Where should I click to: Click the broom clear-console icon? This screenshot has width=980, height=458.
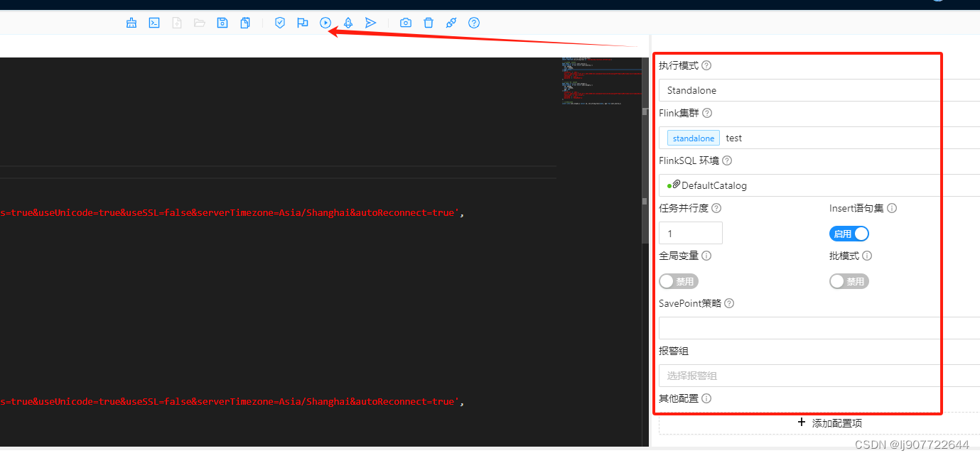pyautogui.click(x=131, y=23)
